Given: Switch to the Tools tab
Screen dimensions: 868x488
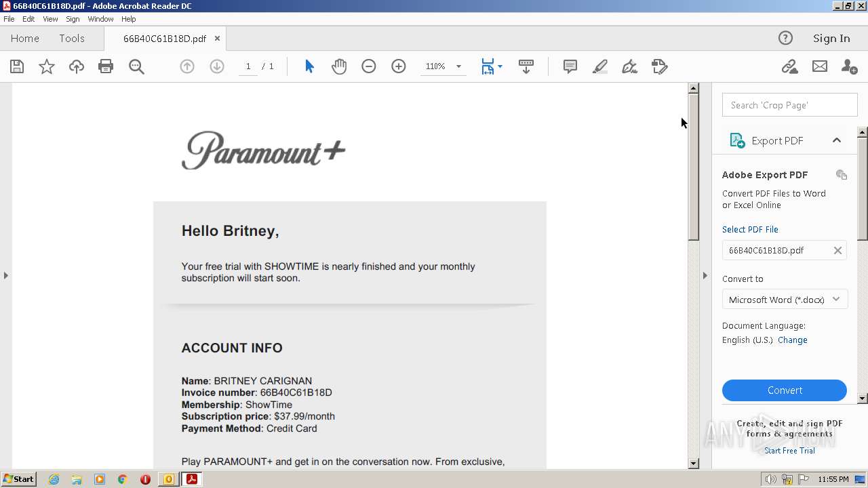Looking at the screenshot, I should click(x=72, y=39).
